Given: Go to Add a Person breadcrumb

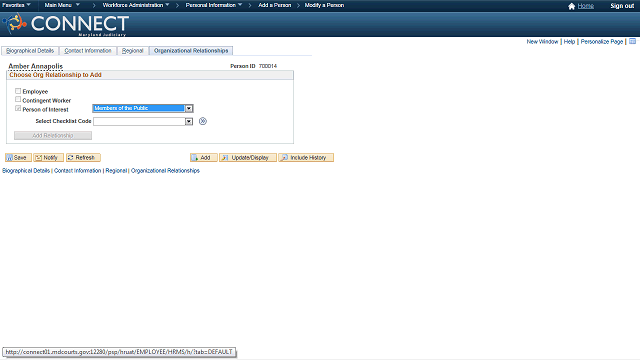Looking at the screenshot, I should click(x=275, y=5).
